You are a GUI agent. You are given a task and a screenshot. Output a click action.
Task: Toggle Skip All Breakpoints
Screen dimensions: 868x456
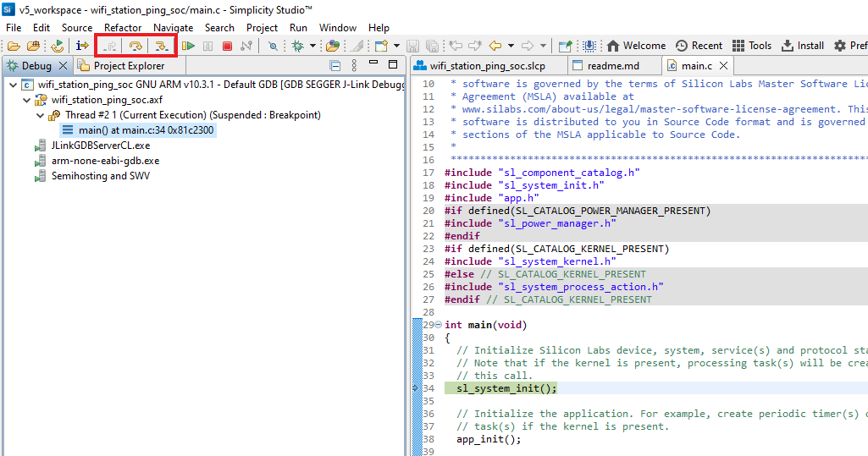(273, 46)
